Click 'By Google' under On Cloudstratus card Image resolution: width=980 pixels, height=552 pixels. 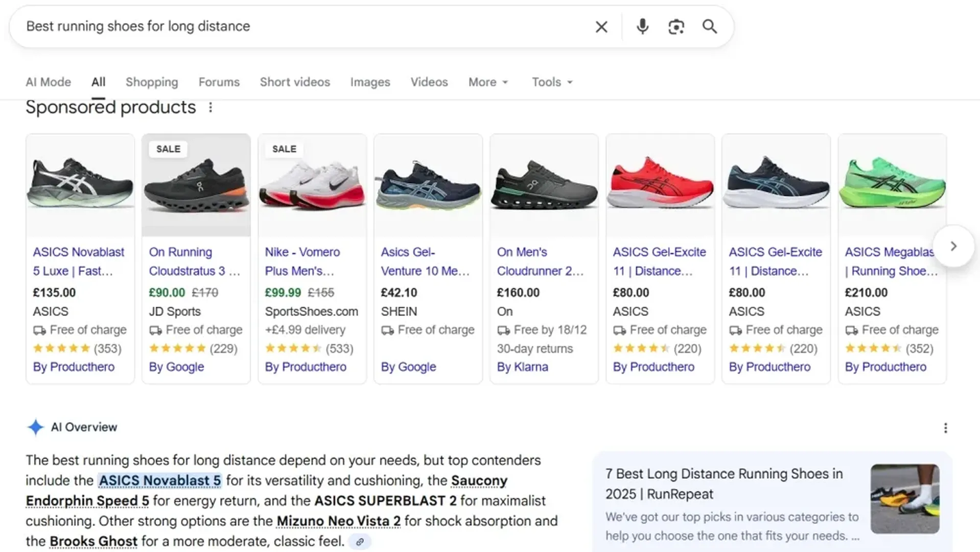pos(176,367)
